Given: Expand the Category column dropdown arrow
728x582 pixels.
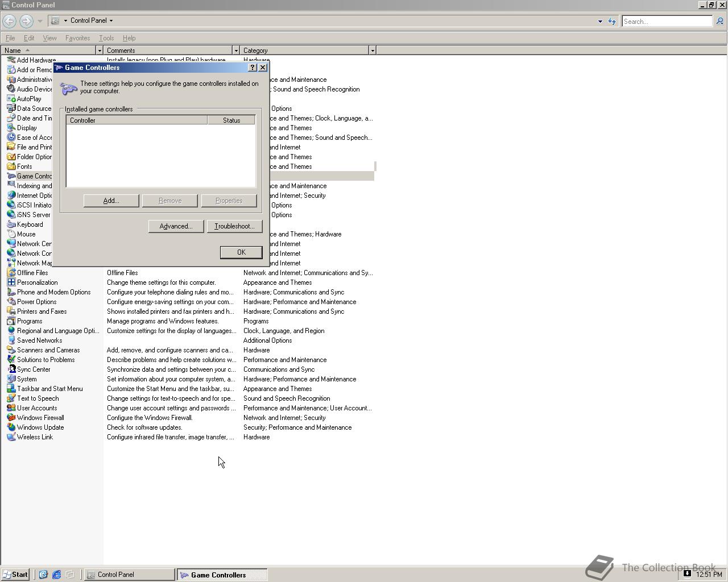Looking at the screenshot, I should pyautogui.click(x=373, y=51).
